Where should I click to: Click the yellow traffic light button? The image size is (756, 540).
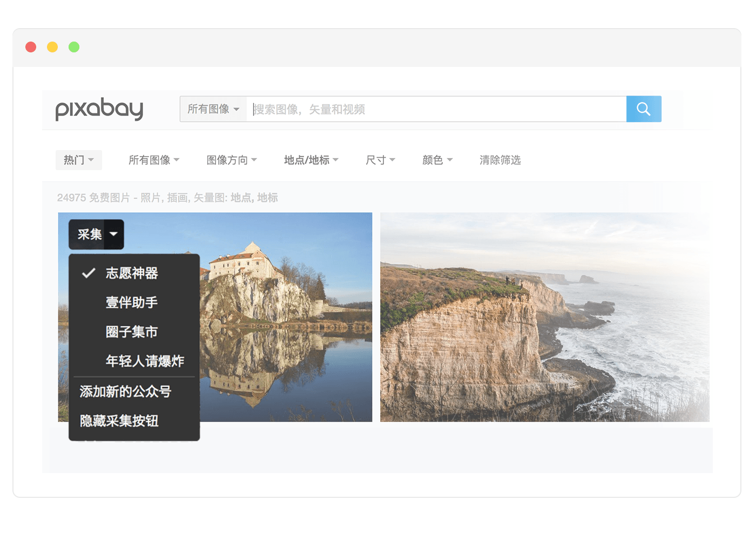(52, 47)
